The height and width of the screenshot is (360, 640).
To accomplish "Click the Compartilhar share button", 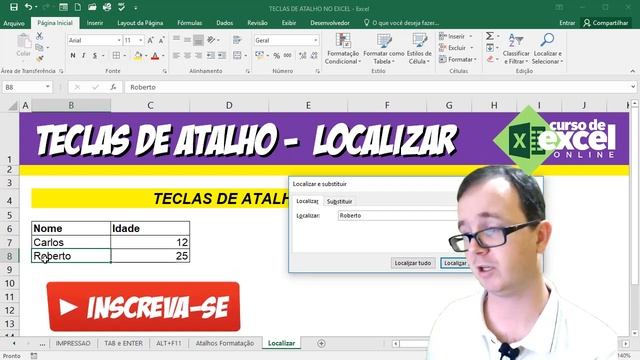I will [x=606, y=23].
